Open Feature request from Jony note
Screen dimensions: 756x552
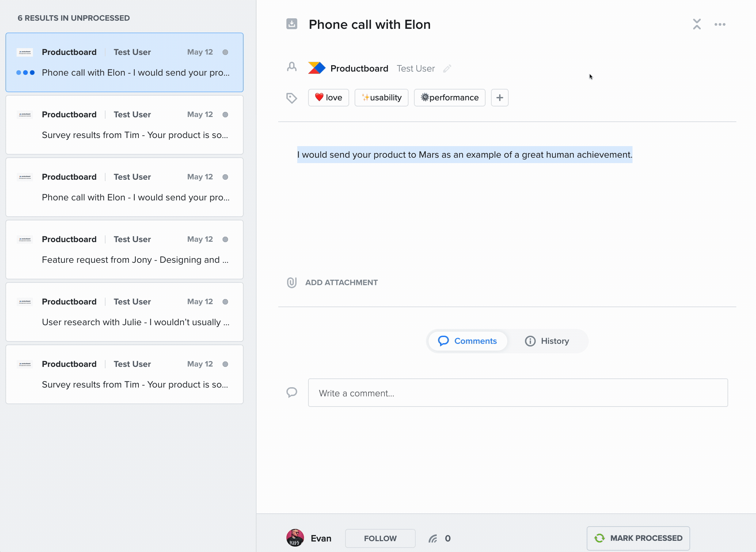125,250
